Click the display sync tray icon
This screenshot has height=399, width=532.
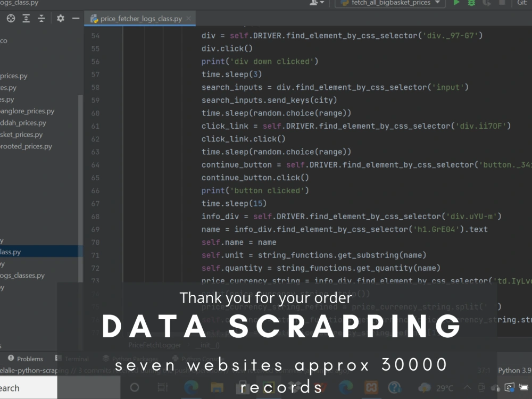(x=509, y=387)
